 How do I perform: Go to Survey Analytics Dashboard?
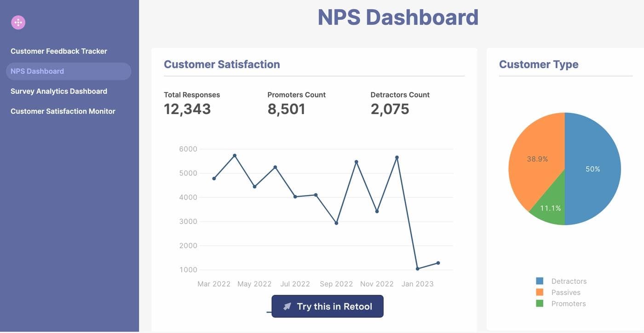(59, 91)
